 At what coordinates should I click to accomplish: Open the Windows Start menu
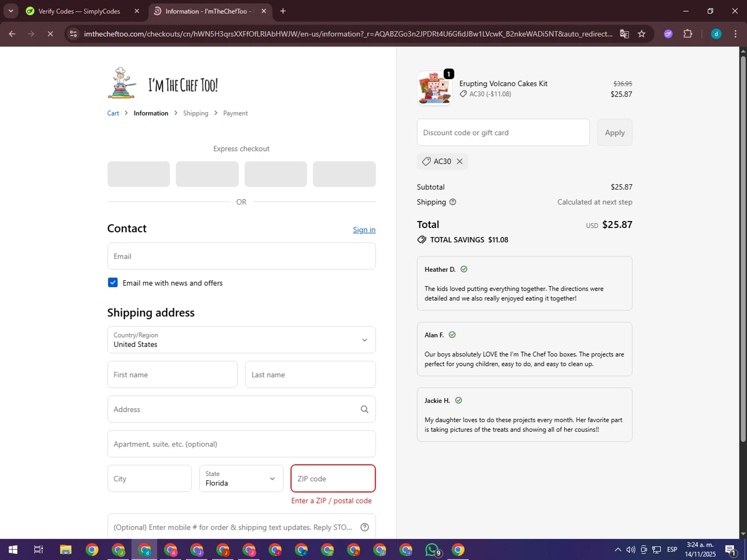coord(13,550)
